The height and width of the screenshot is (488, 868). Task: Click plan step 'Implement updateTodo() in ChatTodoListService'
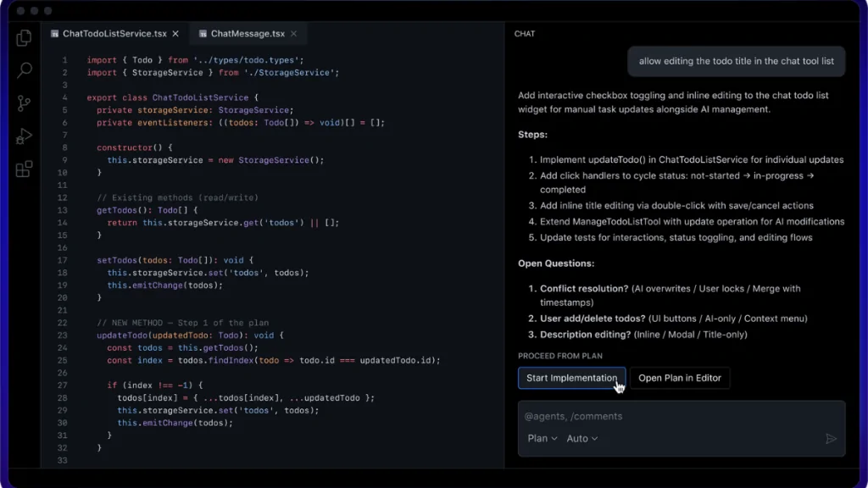692,159
